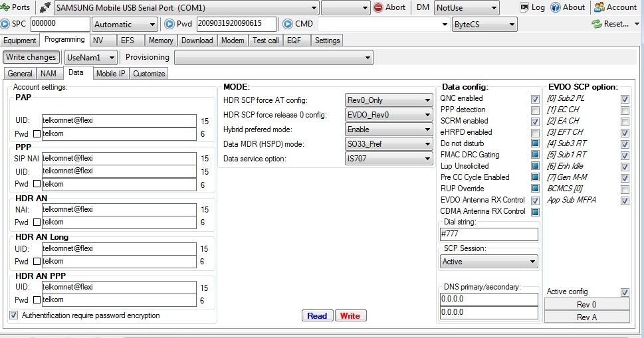This screenshot has width=644, height=338.
Task: Click the red Write button
Action: point(350,316)
